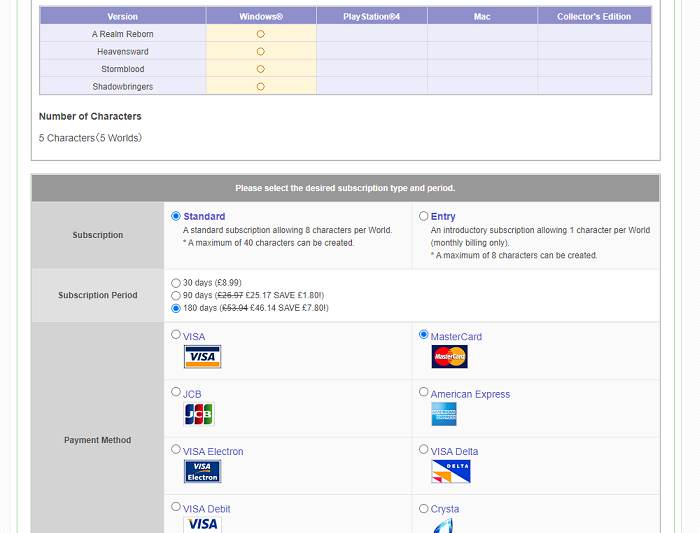
Task: Select MasterCard payment radio button
Action: 424,335
